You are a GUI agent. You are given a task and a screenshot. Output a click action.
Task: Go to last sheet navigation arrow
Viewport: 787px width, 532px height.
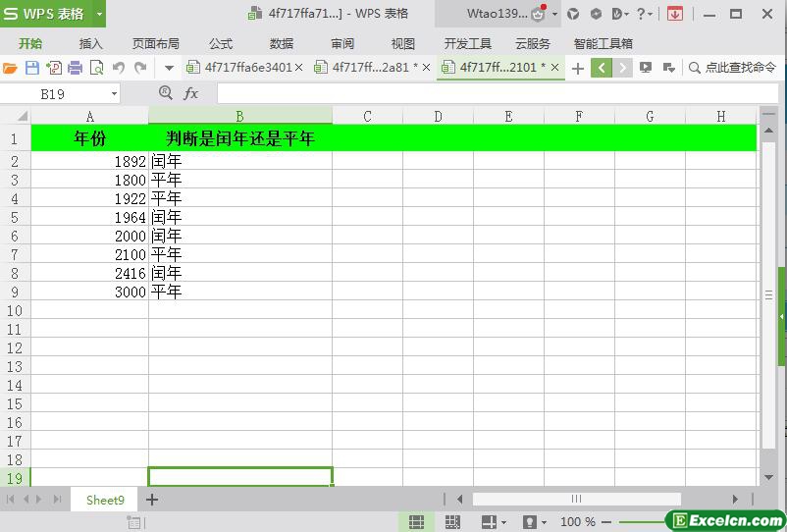point(57,500)
